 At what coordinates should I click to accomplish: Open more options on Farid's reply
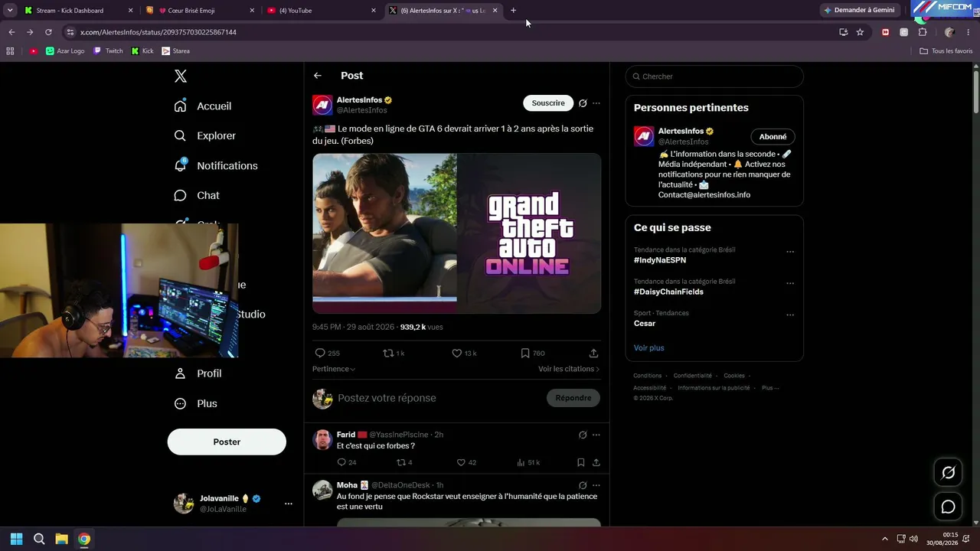coord(596,435)
